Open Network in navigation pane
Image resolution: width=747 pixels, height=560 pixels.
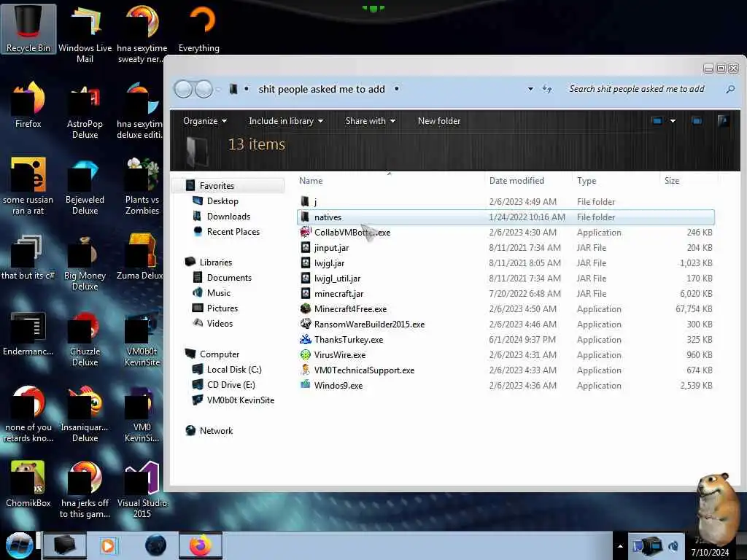click(x=216, y=430)
